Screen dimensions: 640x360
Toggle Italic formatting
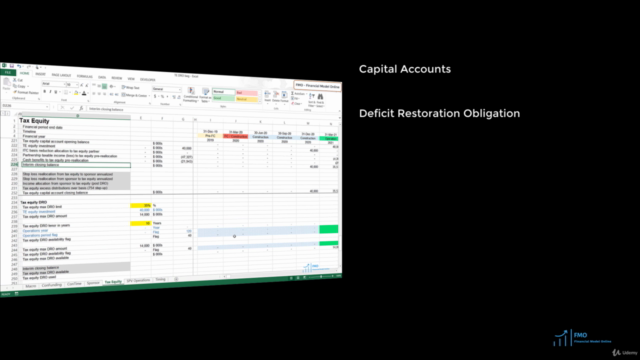click(50, 92)
